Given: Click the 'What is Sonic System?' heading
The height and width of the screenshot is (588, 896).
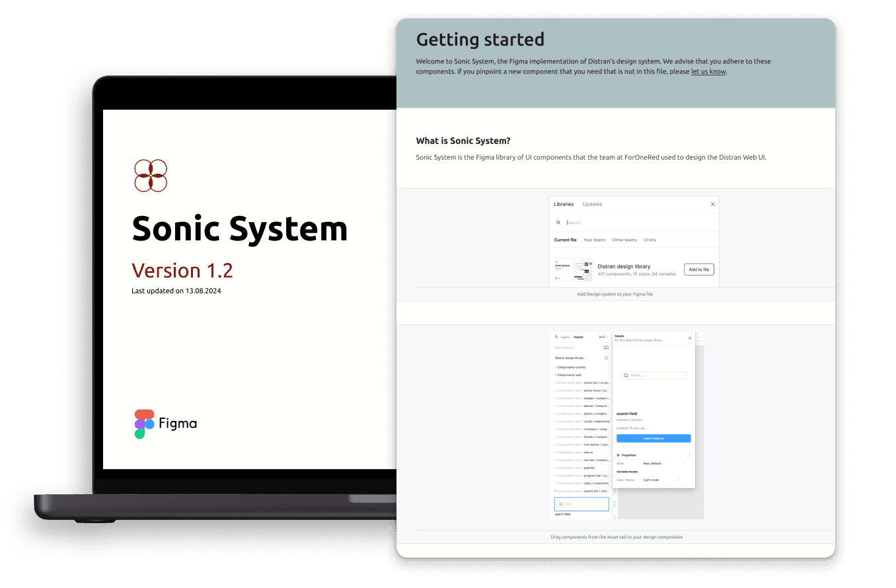Looking at the screenshot, I should click(x=463, y=141).
